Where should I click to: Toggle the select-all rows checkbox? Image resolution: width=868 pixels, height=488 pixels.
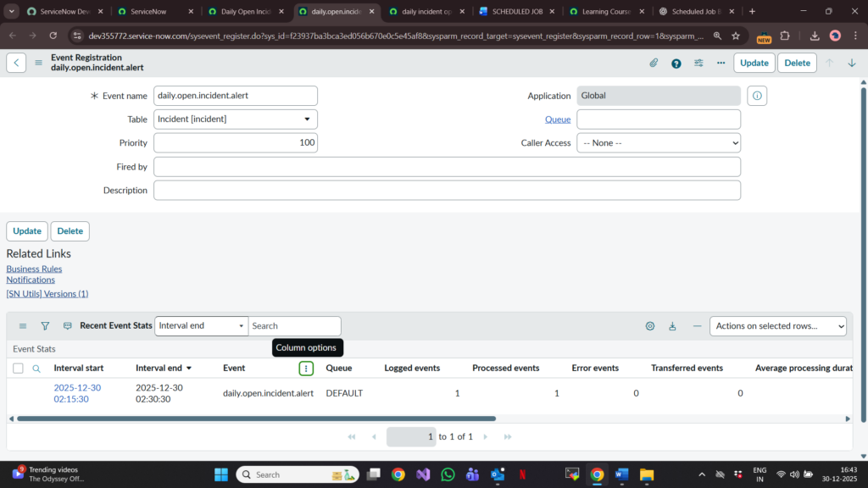coord(18,369)
